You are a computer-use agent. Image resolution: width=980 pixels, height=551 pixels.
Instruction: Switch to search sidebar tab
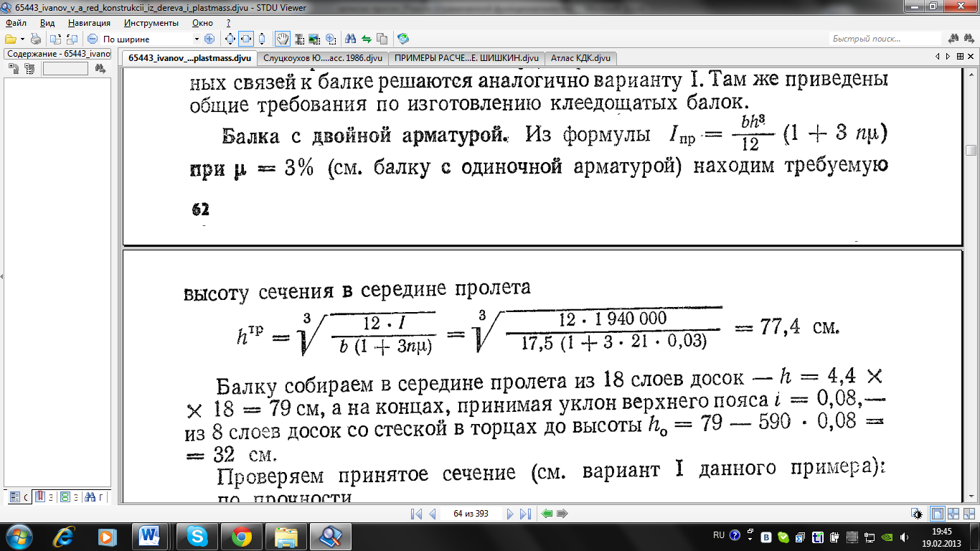94,496
